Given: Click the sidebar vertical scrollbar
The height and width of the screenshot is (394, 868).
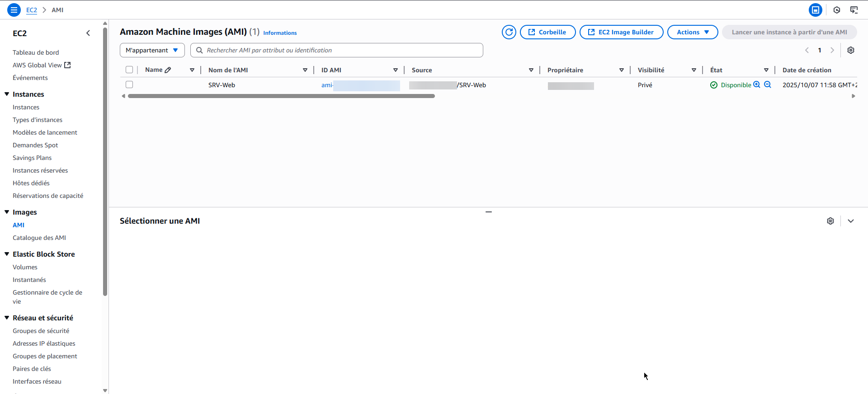Looking at the screenshot, I should coord(105,161).
